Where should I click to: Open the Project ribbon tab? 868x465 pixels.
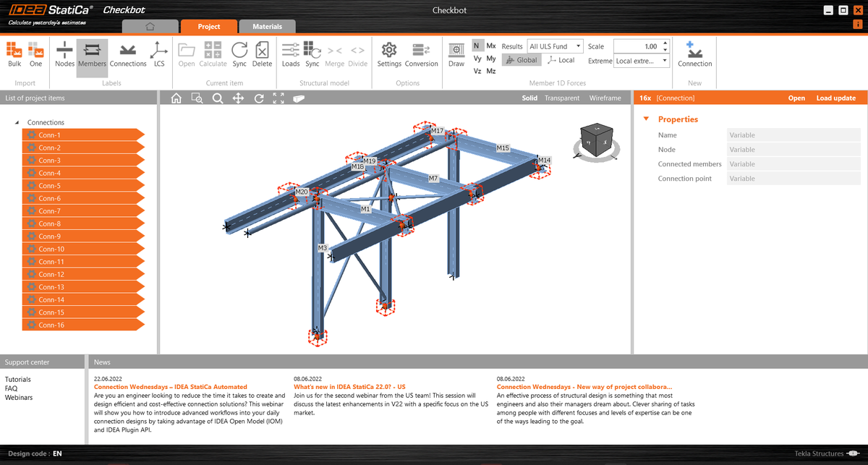(209, 25)
